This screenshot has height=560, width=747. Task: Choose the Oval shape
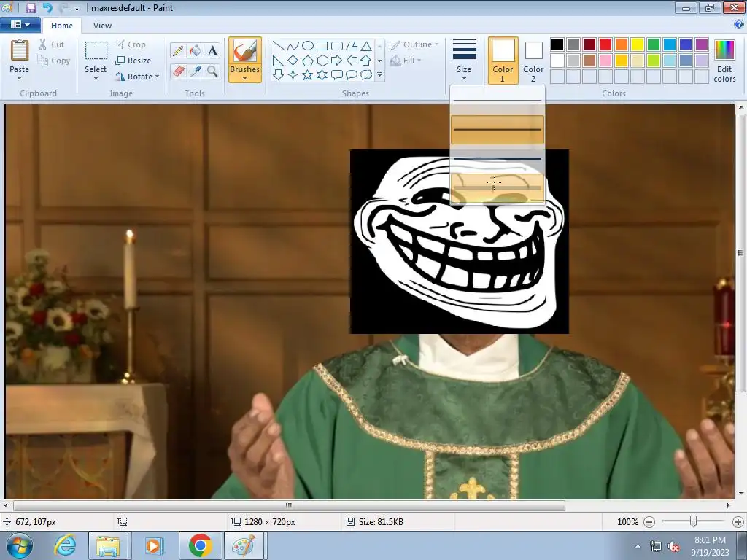[x=308, y=46]
